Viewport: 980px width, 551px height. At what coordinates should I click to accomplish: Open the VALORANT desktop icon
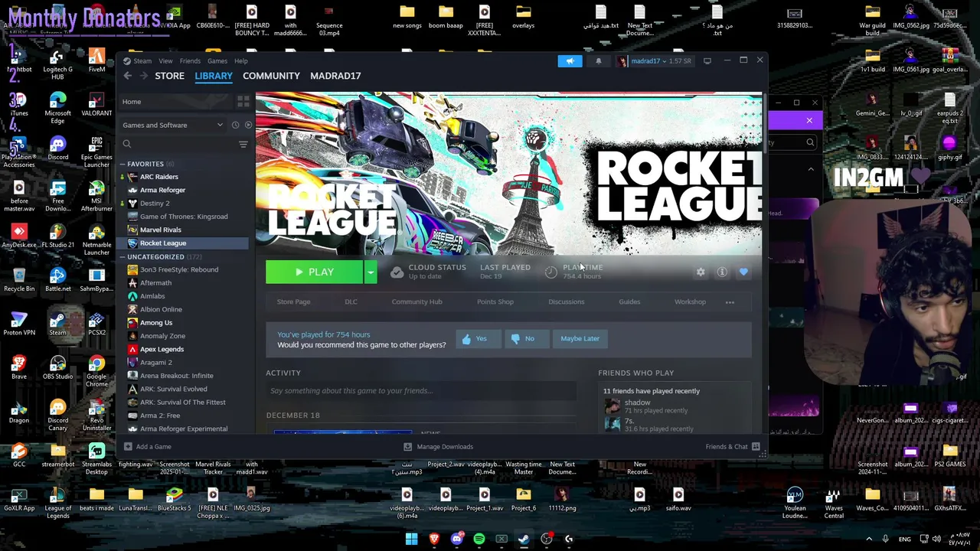tap(96, 105)
